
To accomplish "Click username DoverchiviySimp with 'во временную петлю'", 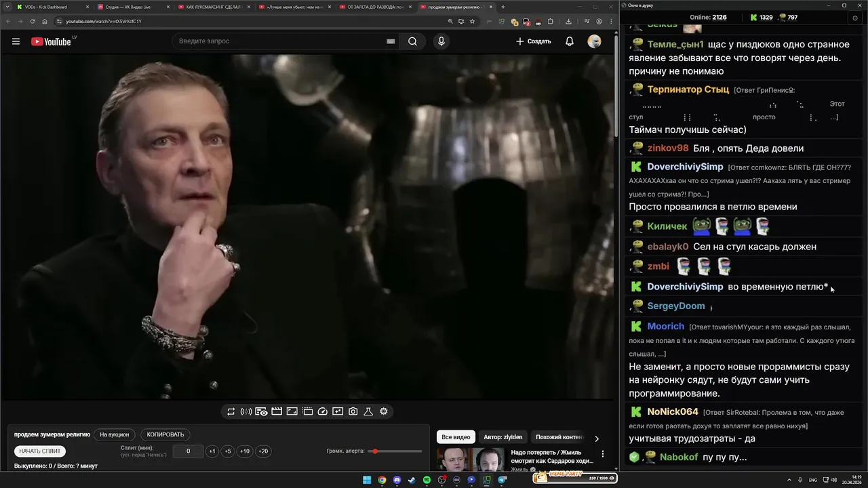I will click(685, 287).
